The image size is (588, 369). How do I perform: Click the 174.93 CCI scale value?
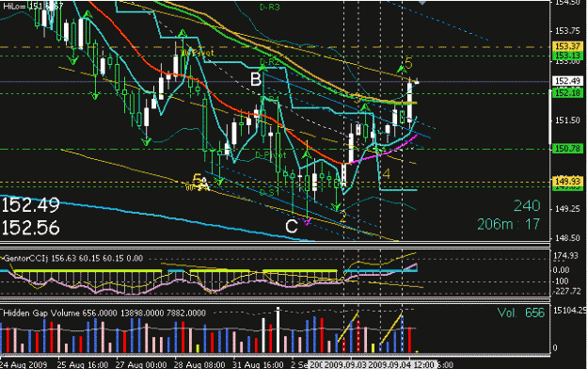click(566, 256)
